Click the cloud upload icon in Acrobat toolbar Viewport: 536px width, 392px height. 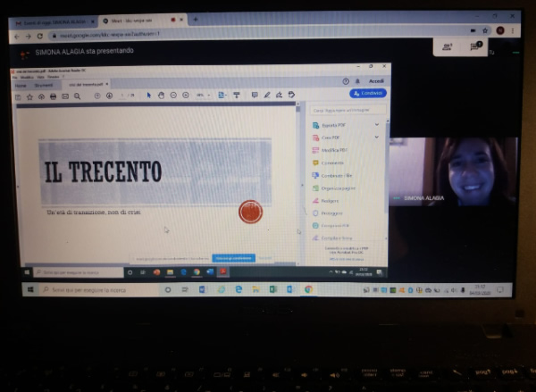pos(41,96)
